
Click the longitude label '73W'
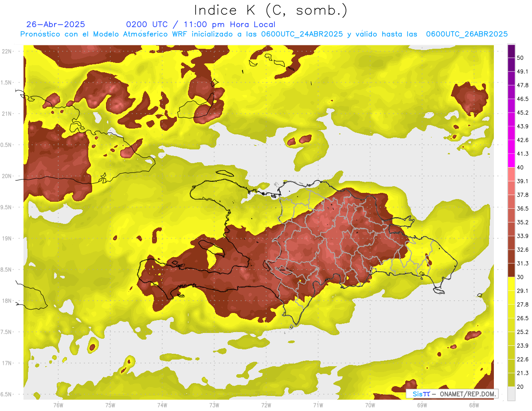coord(214,405)
